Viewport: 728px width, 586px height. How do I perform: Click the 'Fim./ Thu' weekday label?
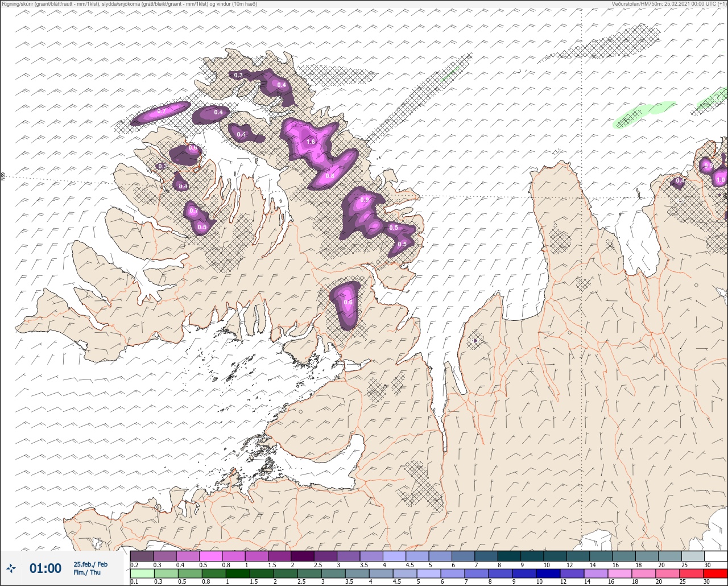point(87,572)
